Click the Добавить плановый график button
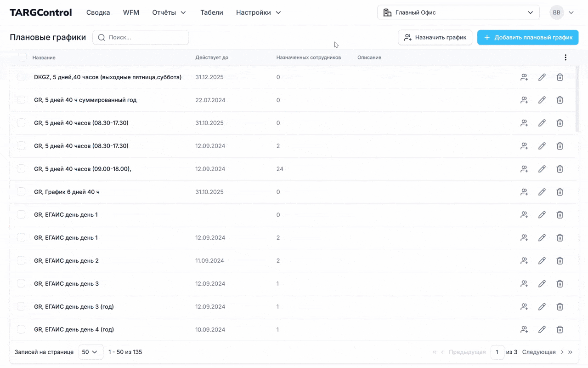 (x=527, y=37)
